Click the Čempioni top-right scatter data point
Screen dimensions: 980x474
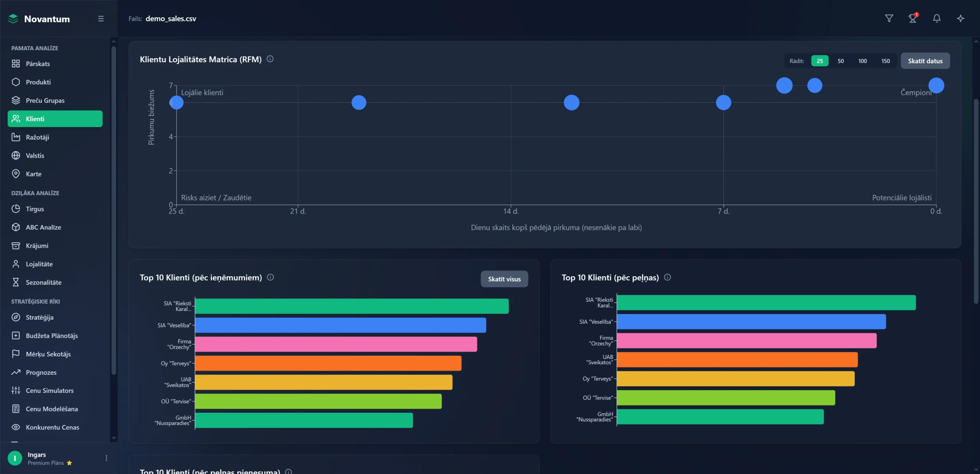(936, 85)
